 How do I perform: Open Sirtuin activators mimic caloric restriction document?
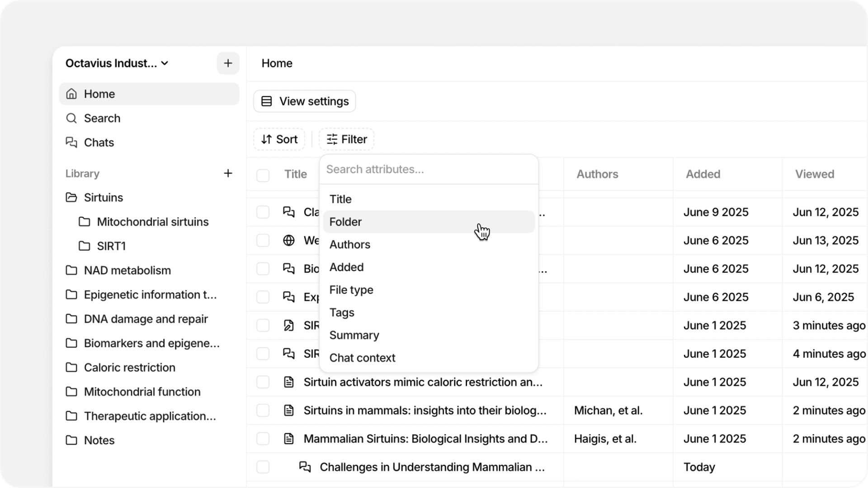tap(423, 382)
